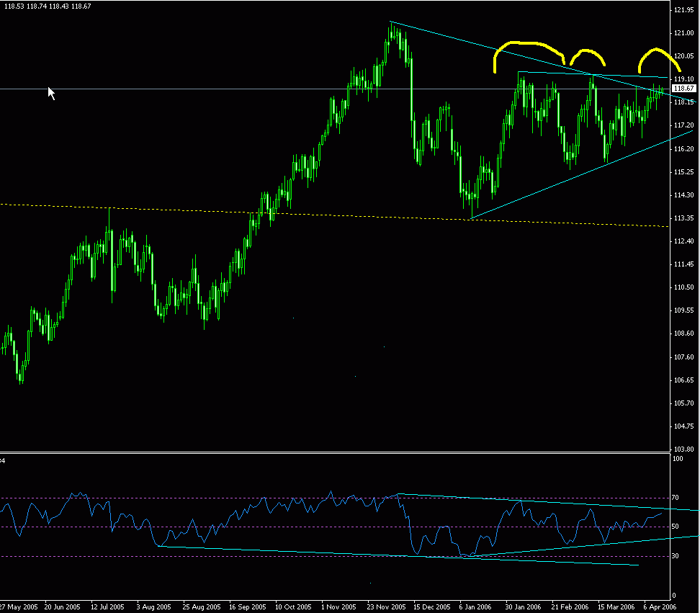Select the date label 27 May 2005
Viewport: 700px width, 613px height.
[19, 606]
